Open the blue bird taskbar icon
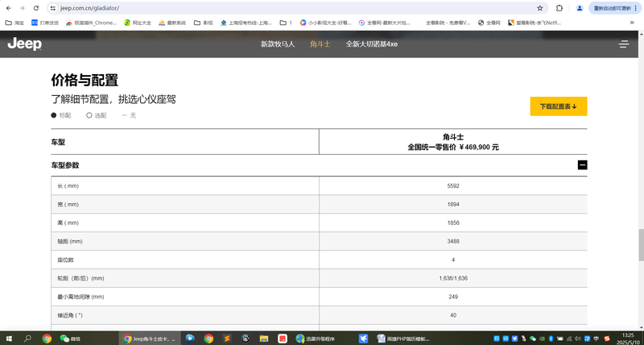 pyautogui.click(x=364, y=339)
